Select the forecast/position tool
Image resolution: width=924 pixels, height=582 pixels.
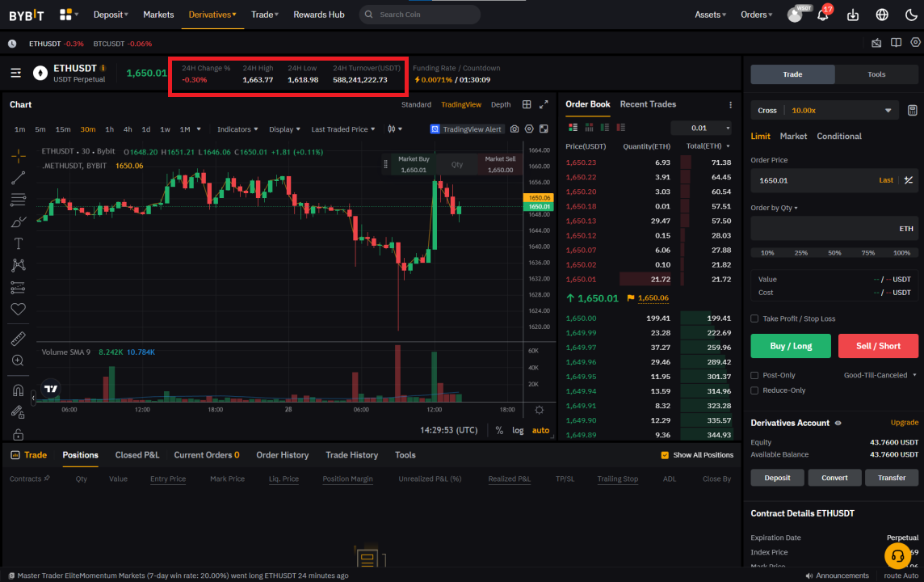tap(19, 287)
